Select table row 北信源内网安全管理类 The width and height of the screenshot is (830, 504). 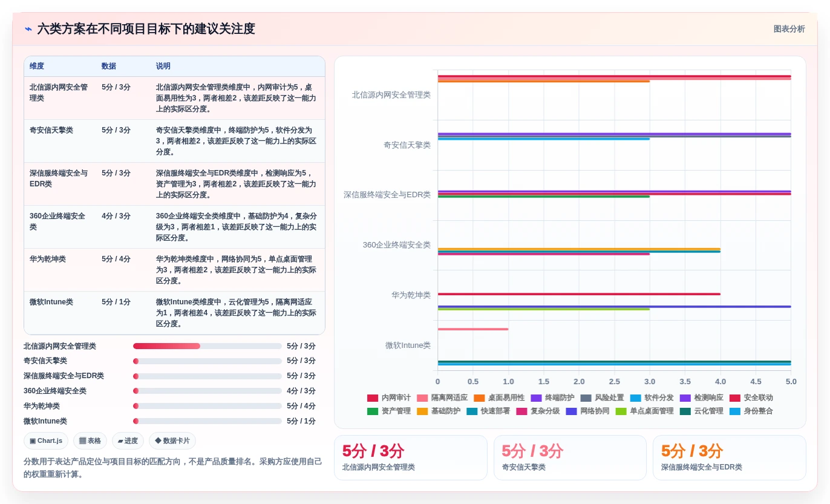pos(174,98)
